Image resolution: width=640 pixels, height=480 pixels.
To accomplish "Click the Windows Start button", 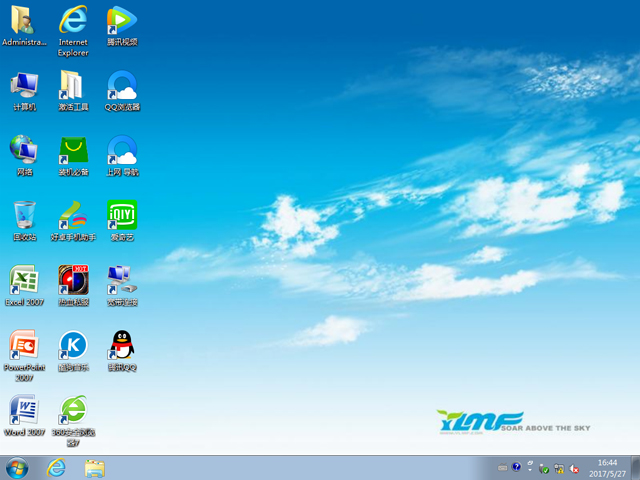I will (17, 467).
